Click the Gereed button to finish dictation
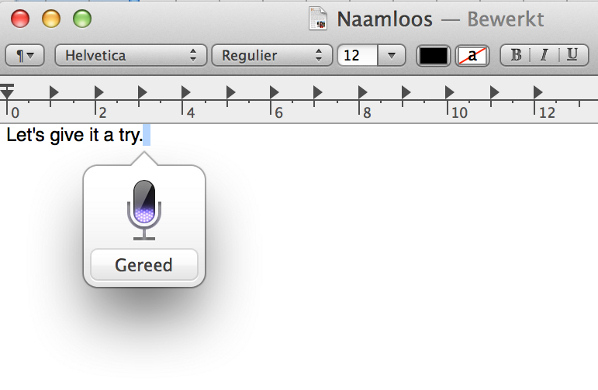The image size is (598, 390). click(x=144, y=265)
